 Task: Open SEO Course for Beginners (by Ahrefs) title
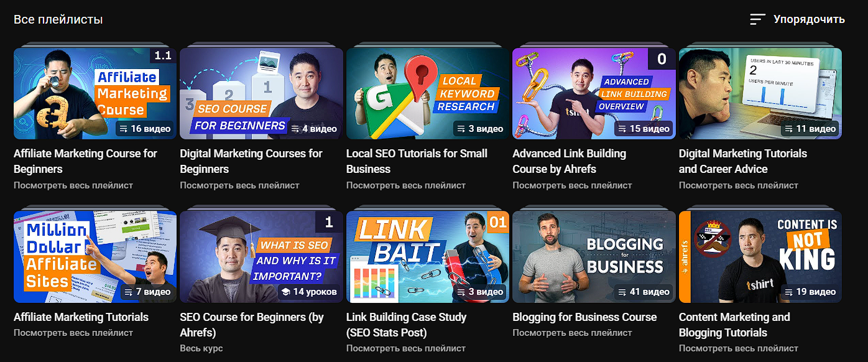coord(252,325)
